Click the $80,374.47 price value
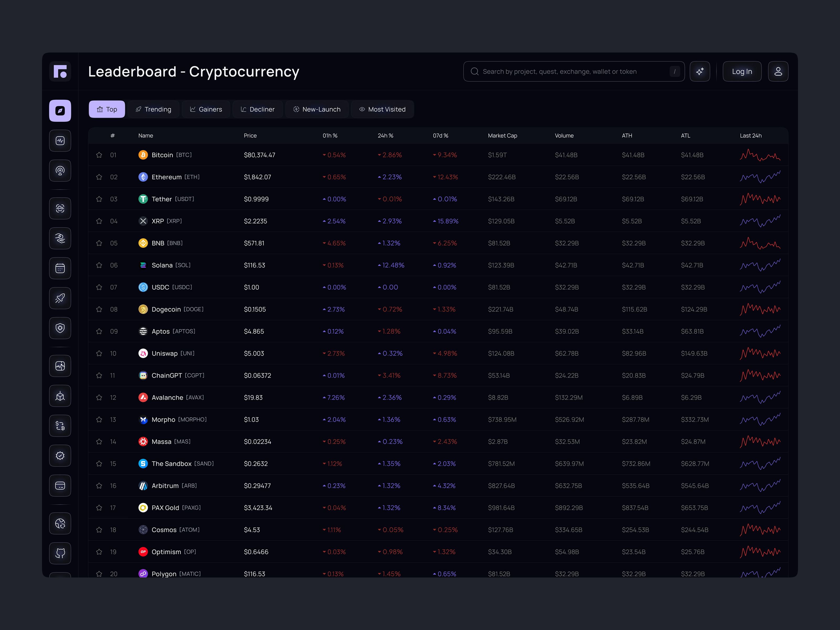Viewport: 840px width, 630px height. coord(260,155)
